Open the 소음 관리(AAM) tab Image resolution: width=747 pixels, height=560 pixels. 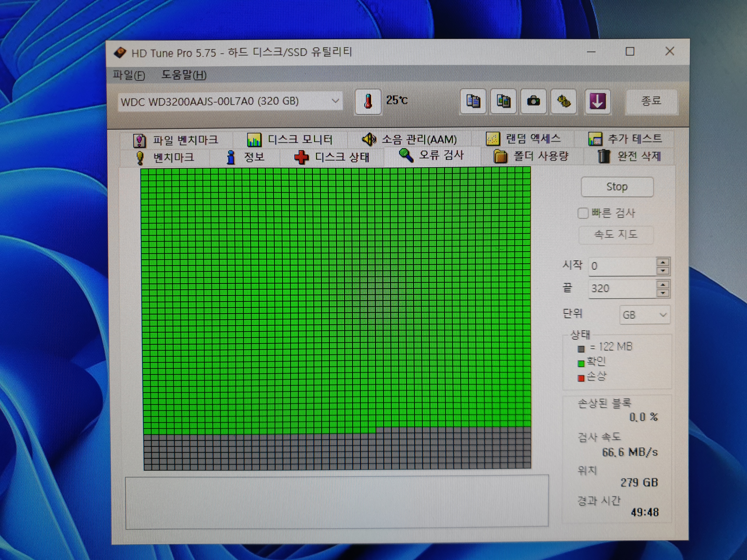(409, 139)
